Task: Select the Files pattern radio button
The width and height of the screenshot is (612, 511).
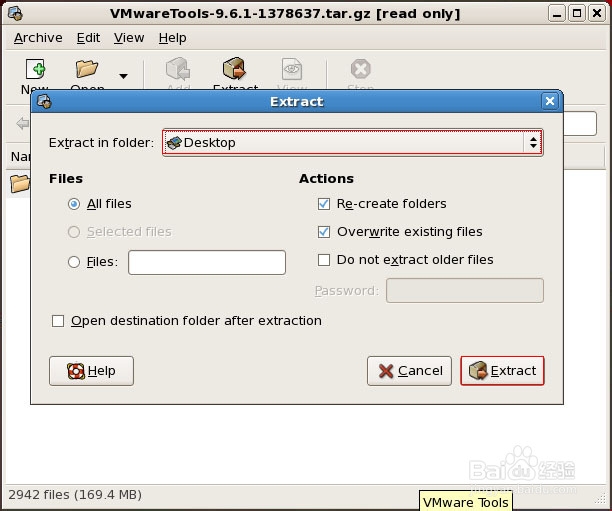Action: coord(74,262)
